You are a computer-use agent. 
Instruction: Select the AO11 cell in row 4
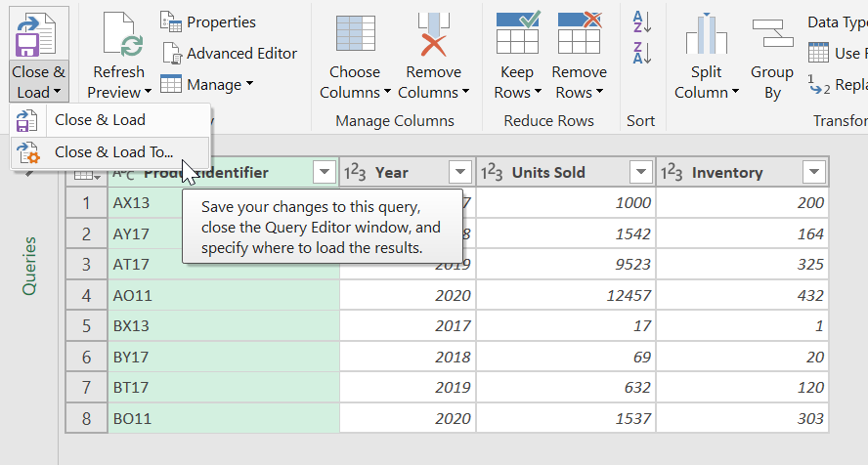[133, 295]
